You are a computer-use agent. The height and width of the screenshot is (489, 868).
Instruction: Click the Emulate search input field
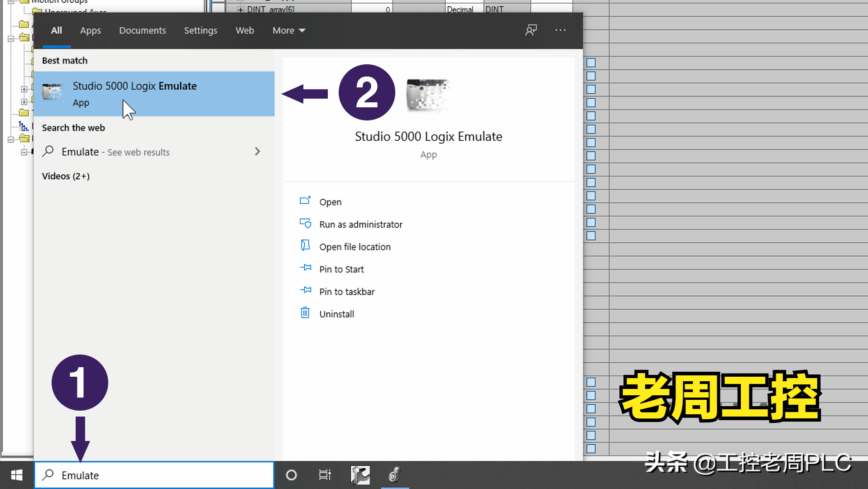pyautogui.click(x=154, y=475)
